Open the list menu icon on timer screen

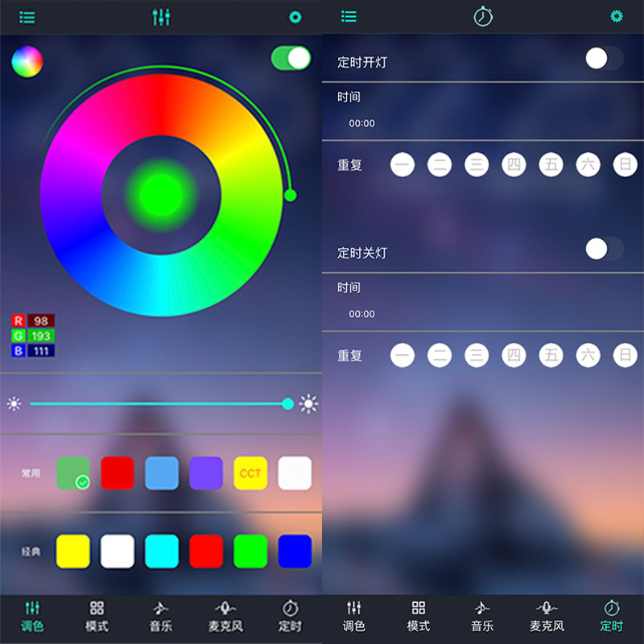(349, 16)
